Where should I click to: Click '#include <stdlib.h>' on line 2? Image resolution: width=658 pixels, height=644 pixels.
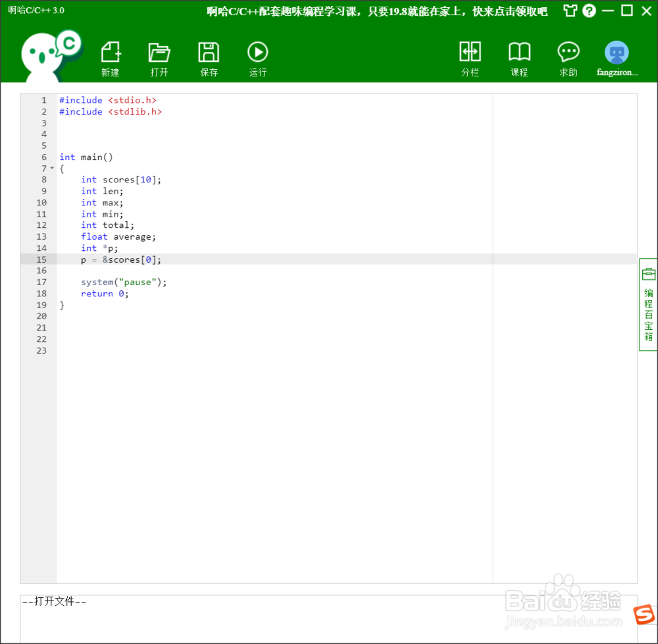tap(111, 112)
